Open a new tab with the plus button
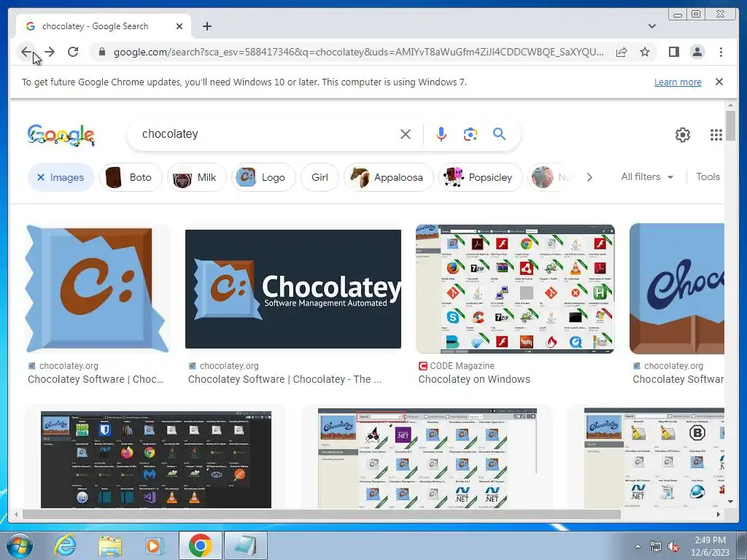747x560 pixels. pos(206,26)
